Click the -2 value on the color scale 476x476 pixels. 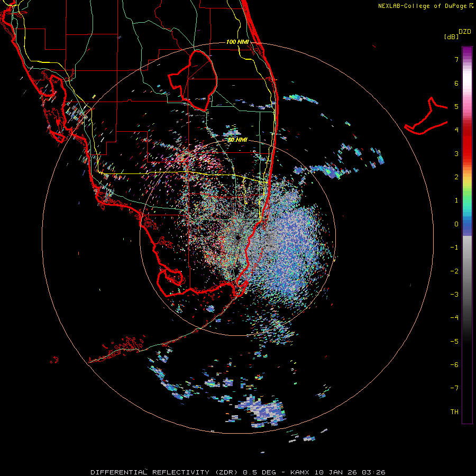pyautogui.click(x=454, y=271)
